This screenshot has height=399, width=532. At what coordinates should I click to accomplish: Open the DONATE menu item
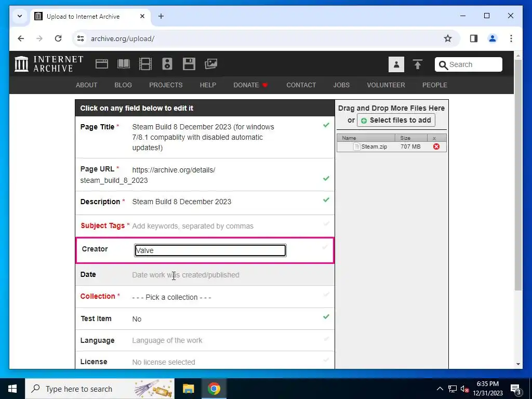pos(251,85)
